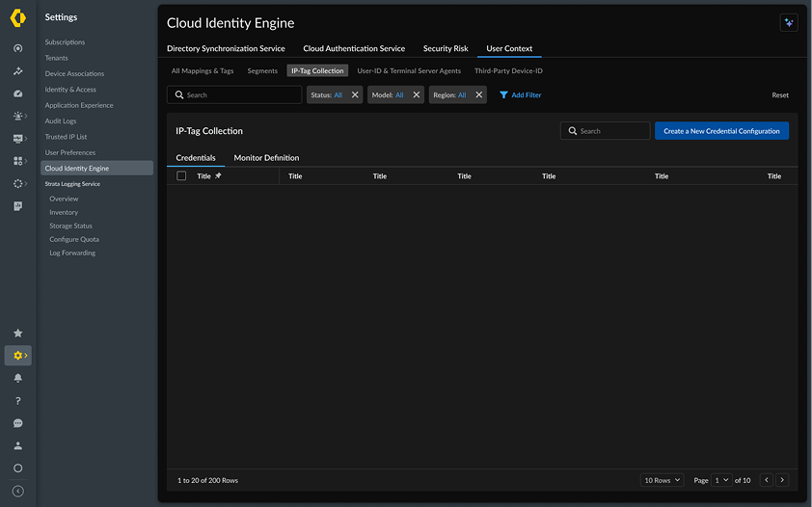Screen dimensions: 812x507
Task: Open Third-Party Device-ID sub-tab
Action: 508,71
